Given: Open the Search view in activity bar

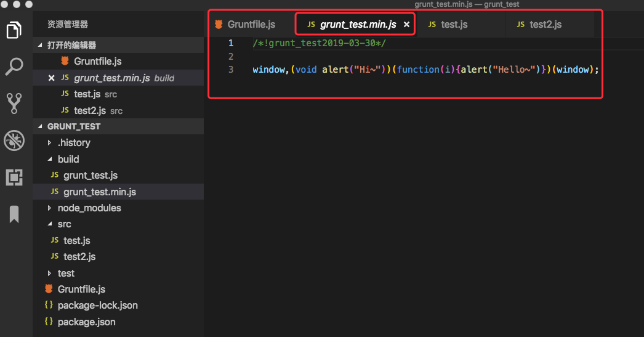Looking at the screenshot, I should tap(14, 67).
